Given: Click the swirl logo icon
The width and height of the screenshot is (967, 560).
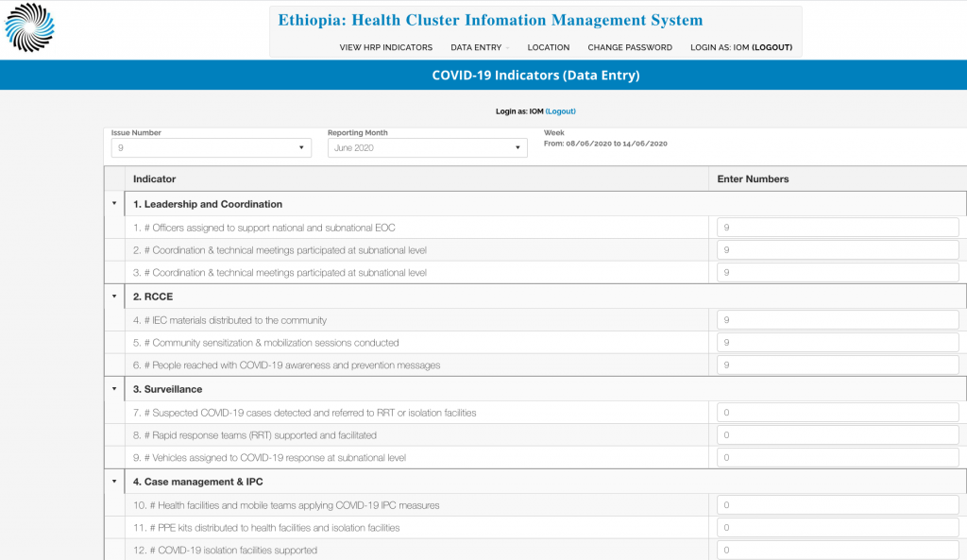Looking at the screenshot, I should coord(29,27).
